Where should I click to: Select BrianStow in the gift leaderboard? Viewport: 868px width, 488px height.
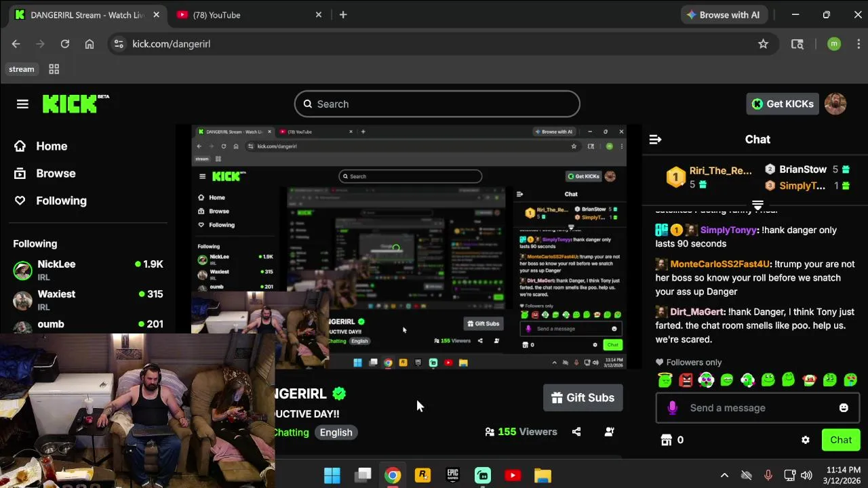(807, 169)
